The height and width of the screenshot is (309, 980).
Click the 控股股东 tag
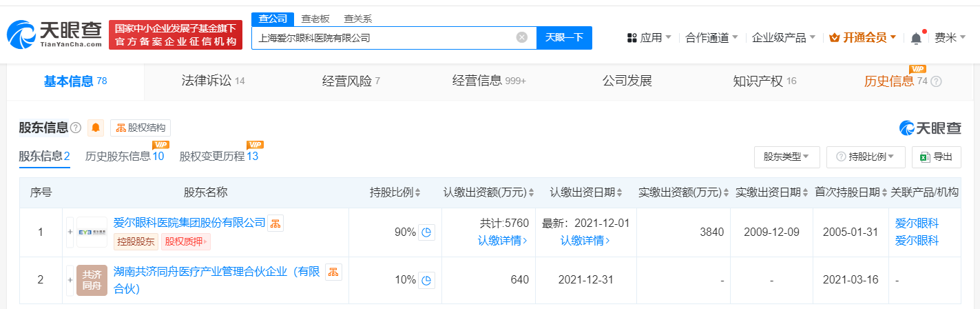[x=136, y=241]
